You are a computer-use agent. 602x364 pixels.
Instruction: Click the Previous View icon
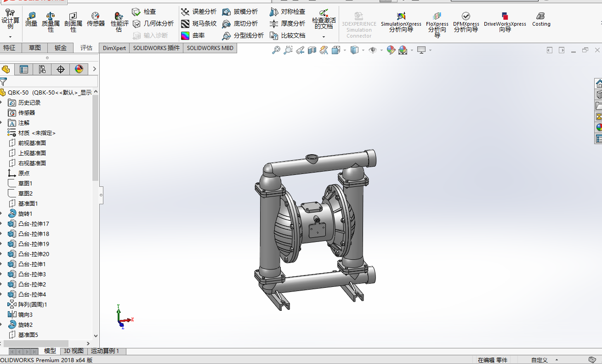[300, 50]
